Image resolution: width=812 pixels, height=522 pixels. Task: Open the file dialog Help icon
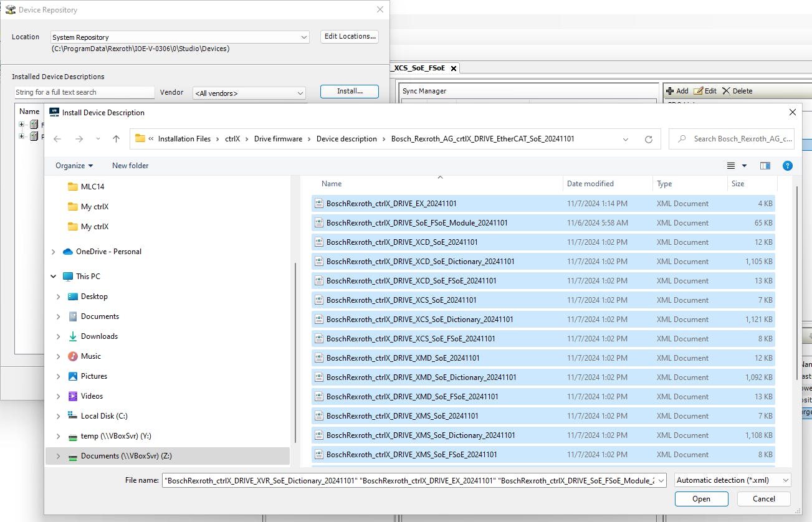point(787,166)
